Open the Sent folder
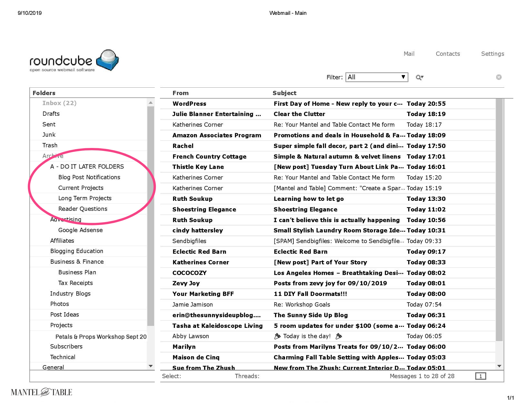The image size is (532, 411). point(88,124)
